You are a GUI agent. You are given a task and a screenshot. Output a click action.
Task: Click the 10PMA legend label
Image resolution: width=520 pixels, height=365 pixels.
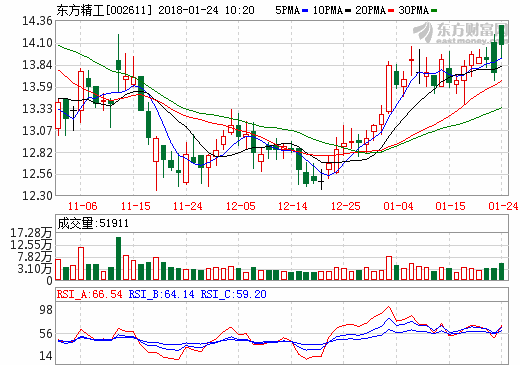328,10
